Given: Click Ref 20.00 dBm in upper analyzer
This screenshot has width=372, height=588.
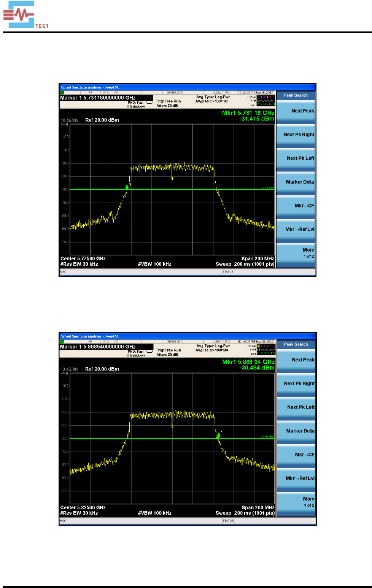Looking at the screenshot, I should 102,120.
